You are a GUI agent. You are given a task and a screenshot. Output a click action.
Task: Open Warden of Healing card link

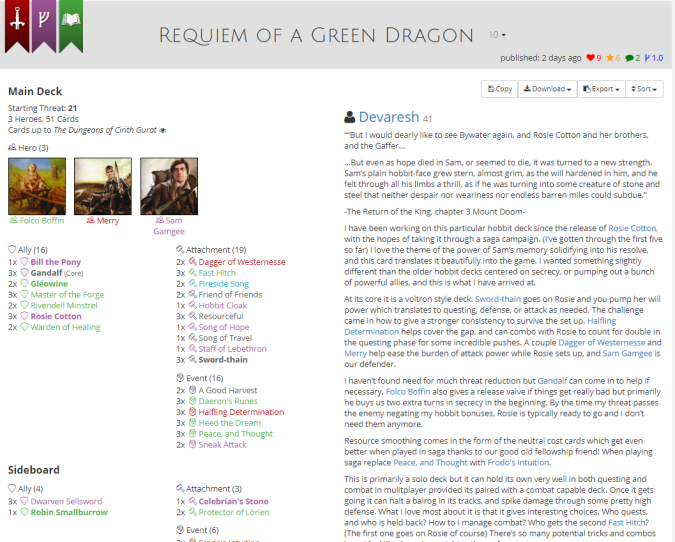tap(65, 327)
